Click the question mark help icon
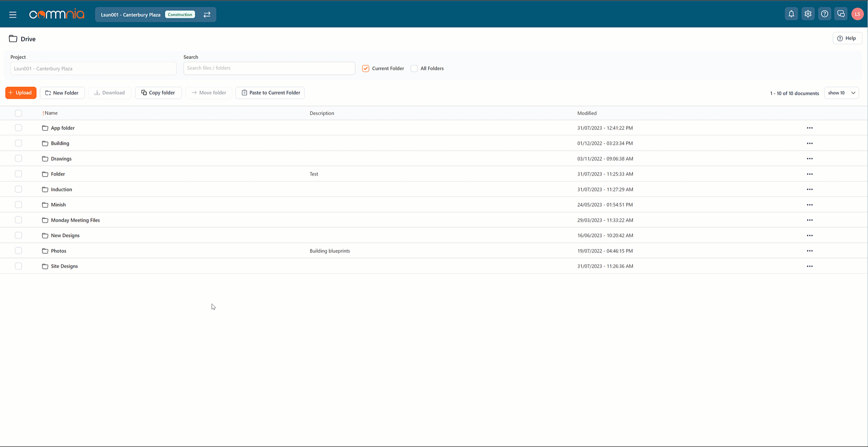Screen dimensions: 868x447 825,14
